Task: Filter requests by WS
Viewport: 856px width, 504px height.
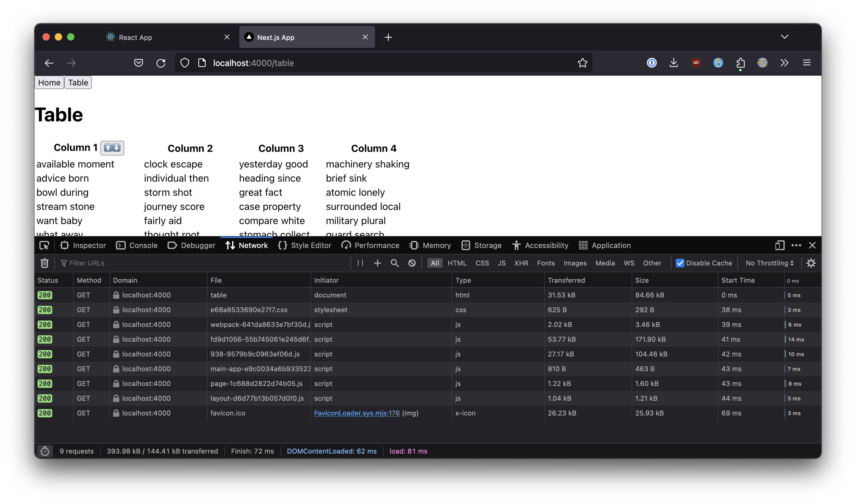Action: [629, 263]
